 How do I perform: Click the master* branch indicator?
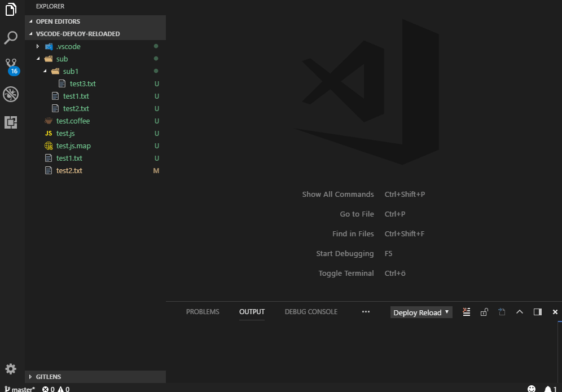click(20, 389)
